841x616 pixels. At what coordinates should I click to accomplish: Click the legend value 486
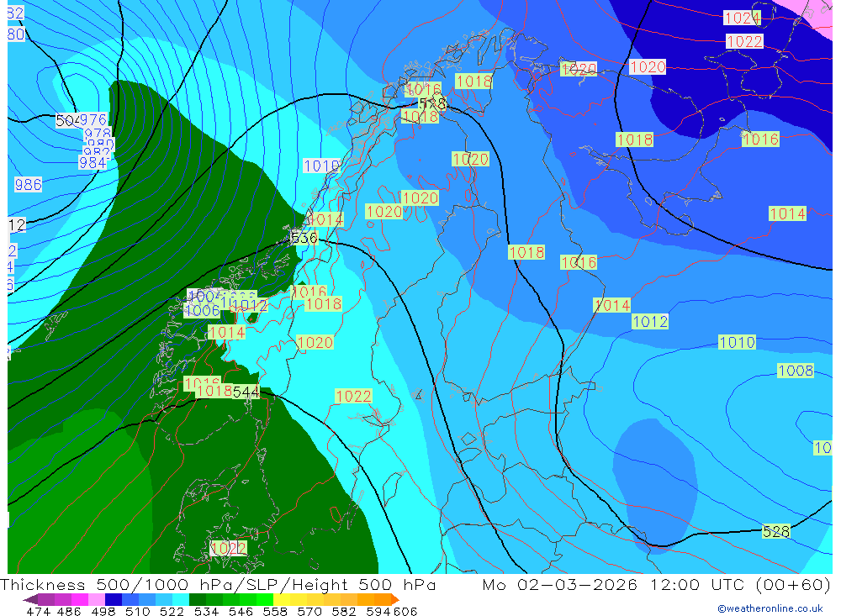68,611
